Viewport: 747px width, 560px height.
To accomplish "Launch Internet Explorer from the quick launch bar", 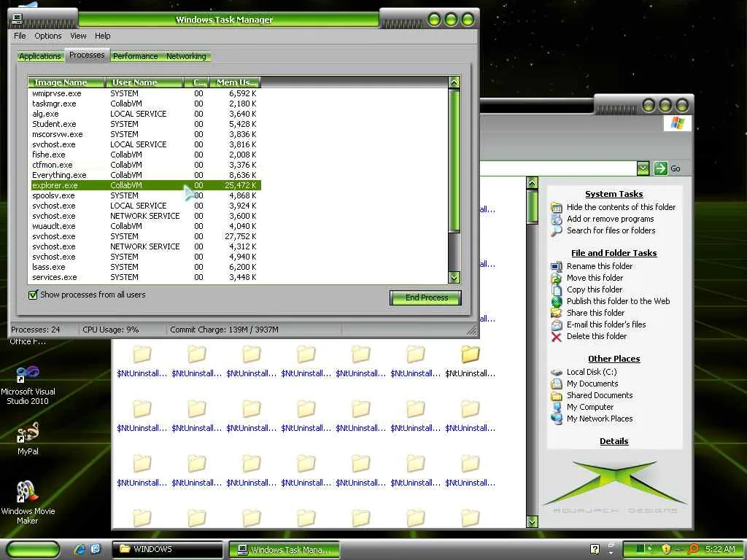I will [x=80, y=549].
